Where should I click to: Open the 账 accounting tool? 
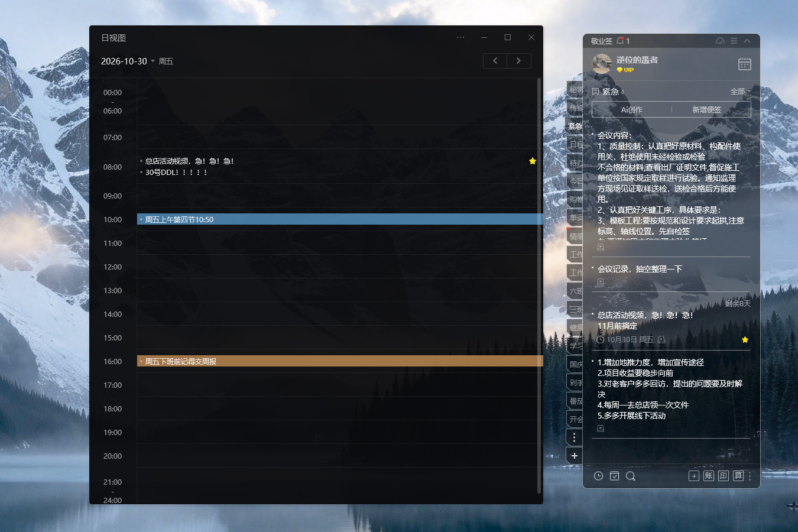click(x=709, y=476)
